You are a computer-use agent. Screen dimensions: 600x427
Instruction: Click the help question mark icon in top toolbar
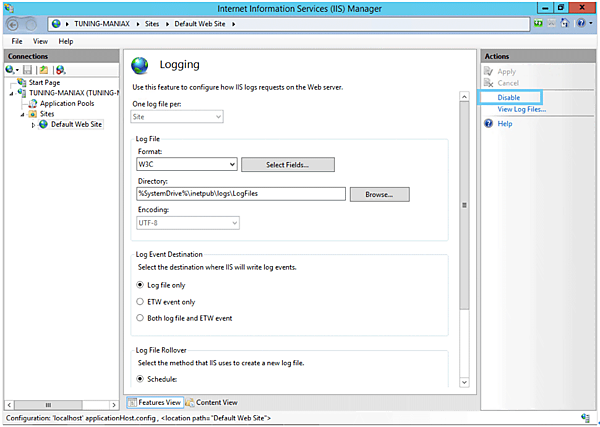tap(579, 22)
